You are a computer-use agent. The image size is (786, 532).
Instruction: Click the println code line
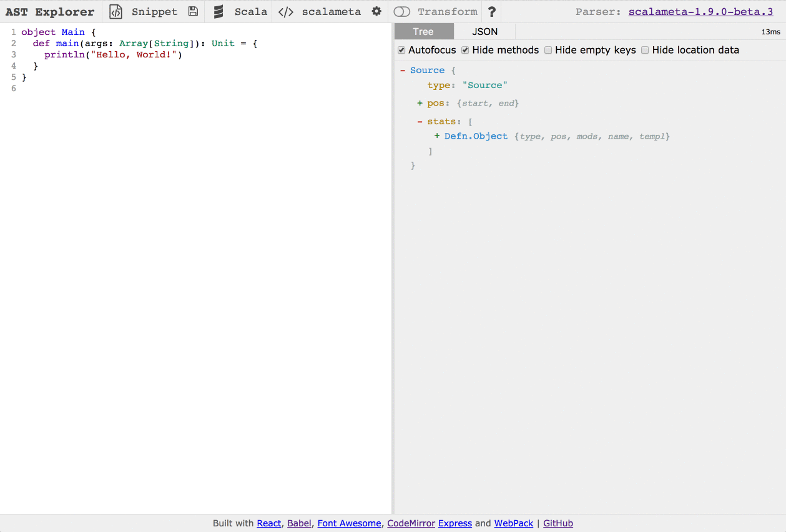coord(113,54)
